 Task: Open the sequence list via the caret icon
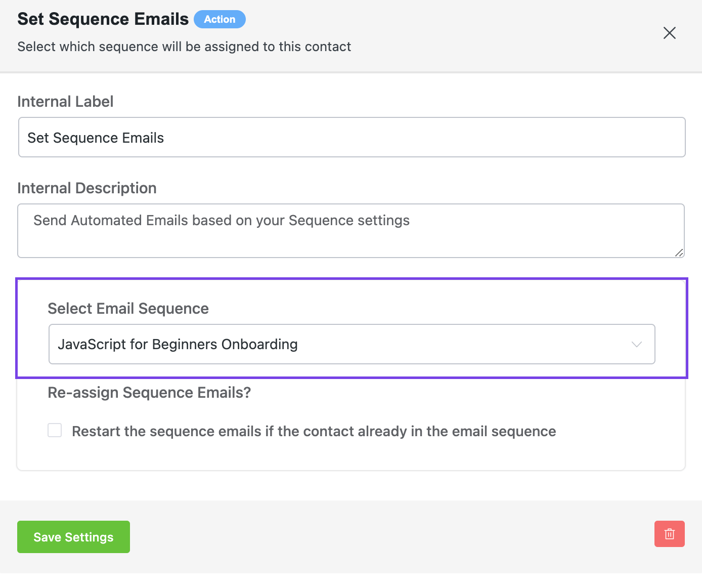click(636, 344)
